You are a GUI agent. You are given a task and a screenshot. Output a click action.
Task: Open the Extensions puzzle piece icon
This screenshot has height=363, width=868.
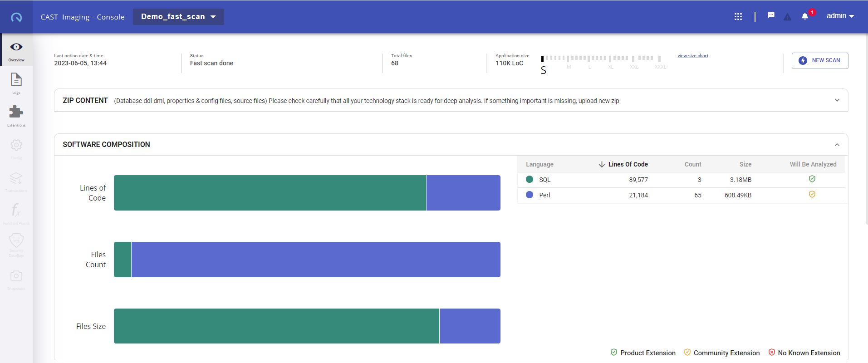(16, 112)
